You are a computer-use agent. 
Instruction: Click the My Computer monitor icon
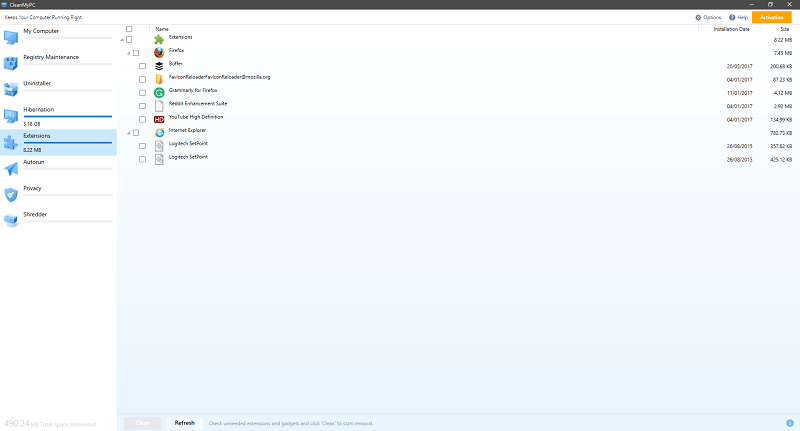coord(11,37)
